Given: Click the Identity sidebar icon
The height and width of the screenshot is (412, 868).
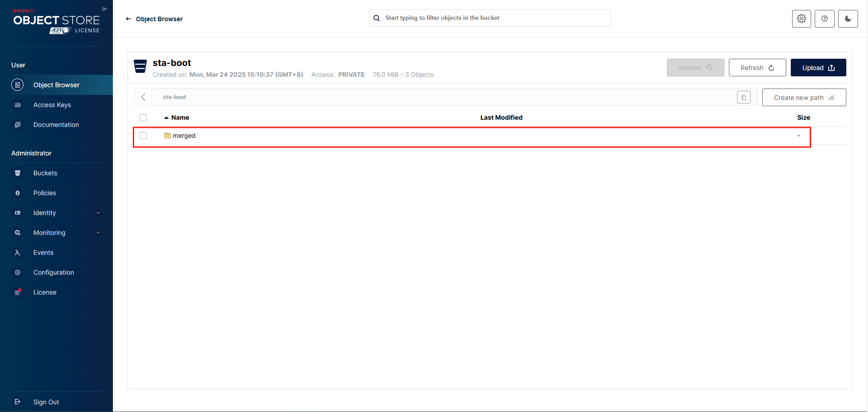Looking at the screenshot, I should (18, 213).
